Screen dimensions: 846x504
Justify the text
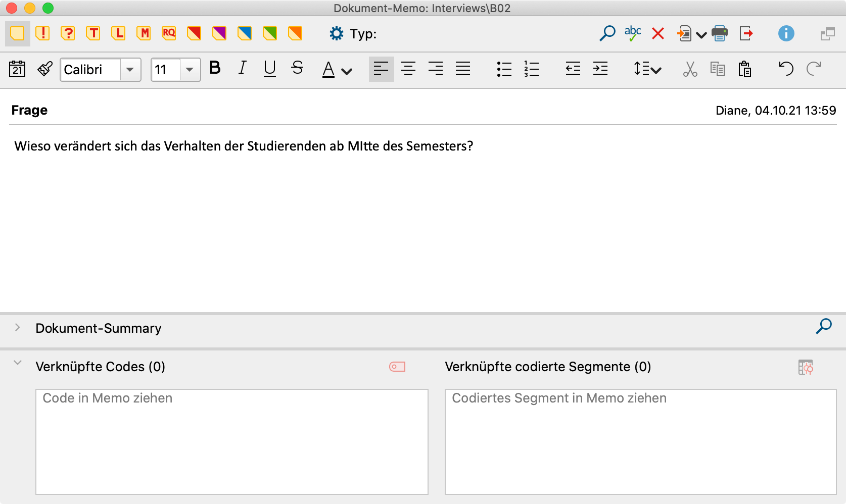click(x=463, y=69)
